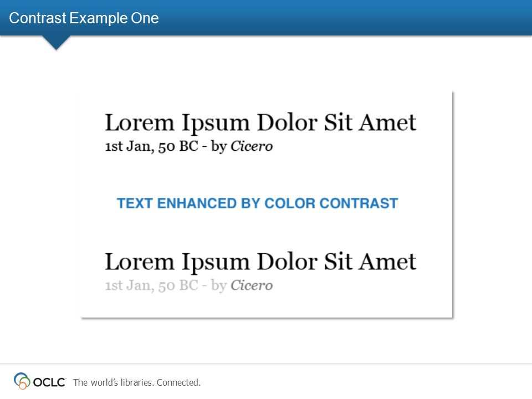Click the top Lorem Ipsum Dolor Sit Amet heading
The width and height of the screenshot is (532, 399).
(x=260, y=123)
